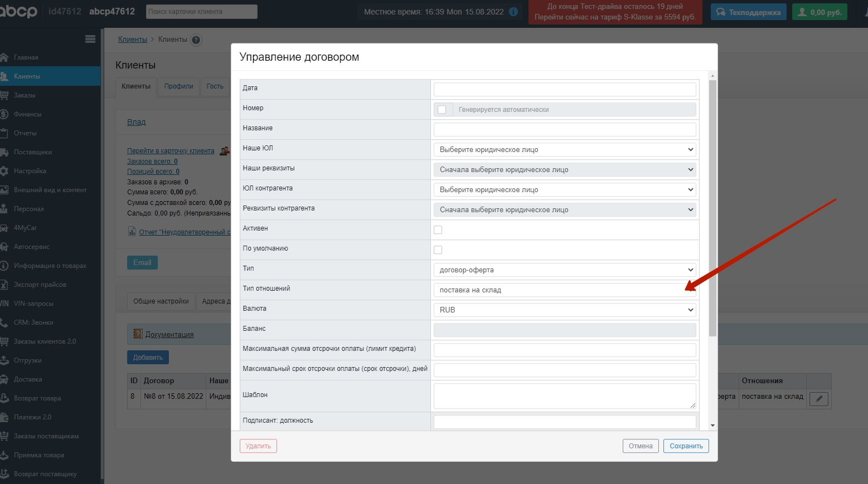Click the red Удалить button
Viewport: 868px width, 484px height.
(x=258, y=446)
